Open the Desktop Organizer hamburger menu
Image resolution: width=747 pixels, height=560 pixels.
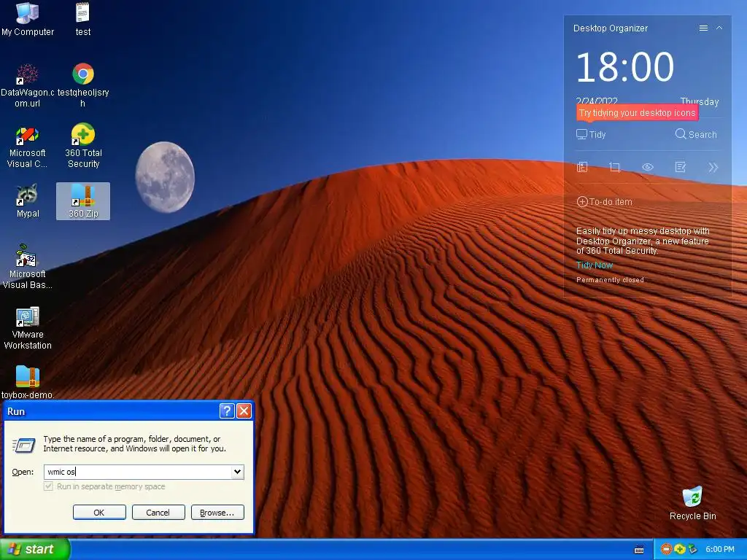point(703,28)
